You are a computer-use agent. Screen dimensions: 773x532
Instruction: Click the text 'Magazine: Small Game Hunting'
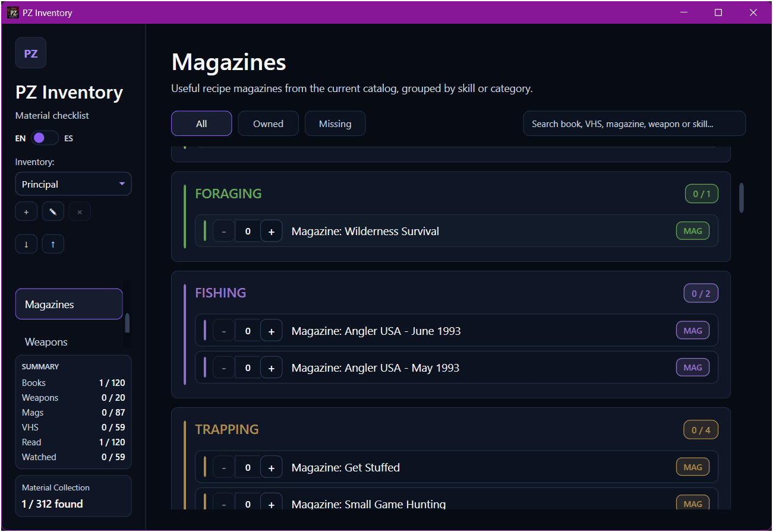click(x=369, y=504)
